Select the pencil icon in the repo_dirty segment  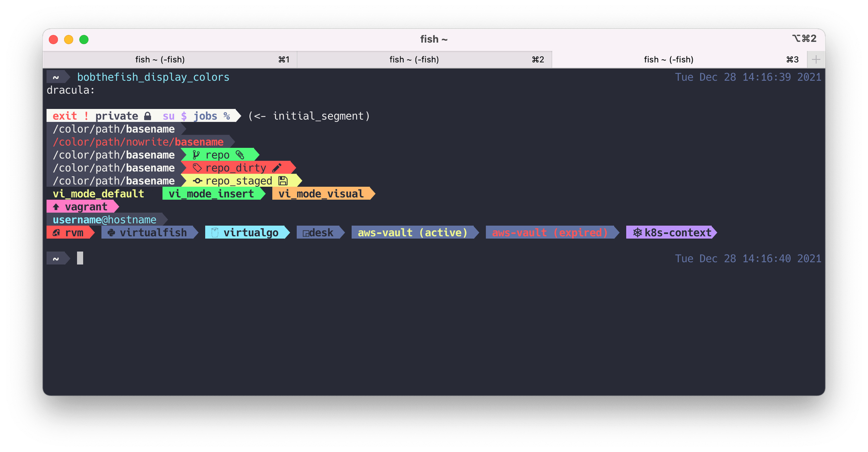277,167
